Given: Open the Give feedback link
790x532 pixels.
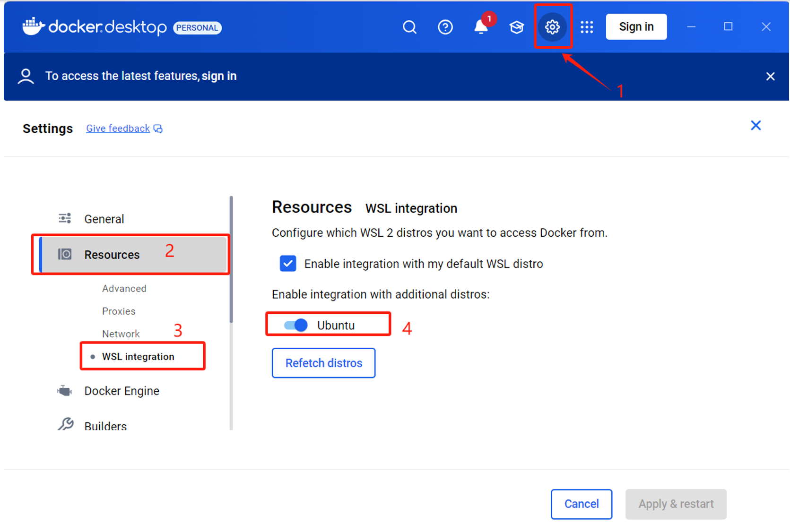Looking at the screenshot, I should [118, 129].
